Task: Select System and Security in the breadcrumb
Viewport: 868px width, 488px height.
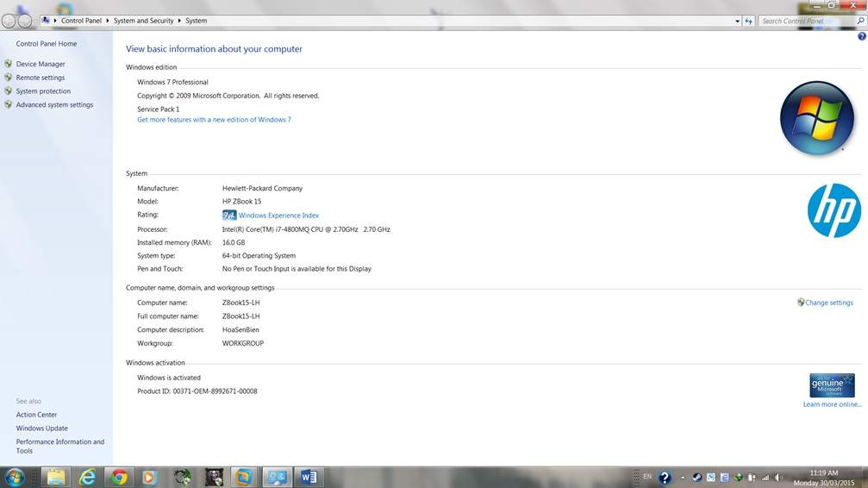Action: [x=143, y=21]
